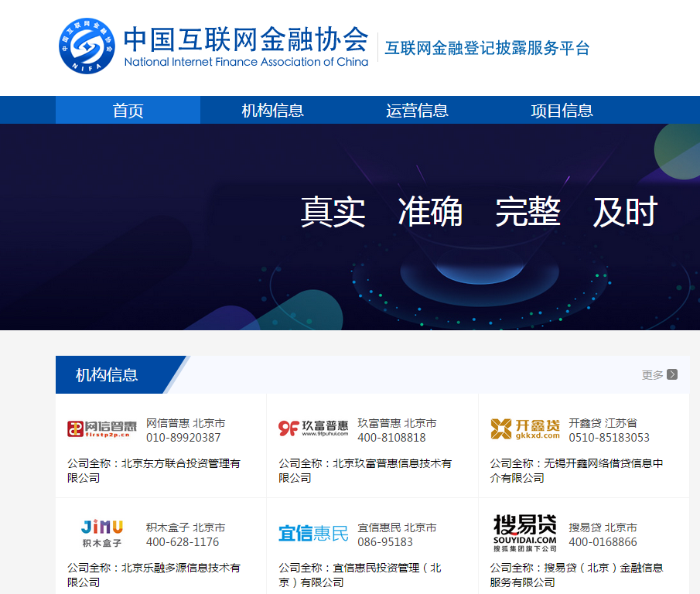Click the 宜信惠民 logo image

[313, 534]
